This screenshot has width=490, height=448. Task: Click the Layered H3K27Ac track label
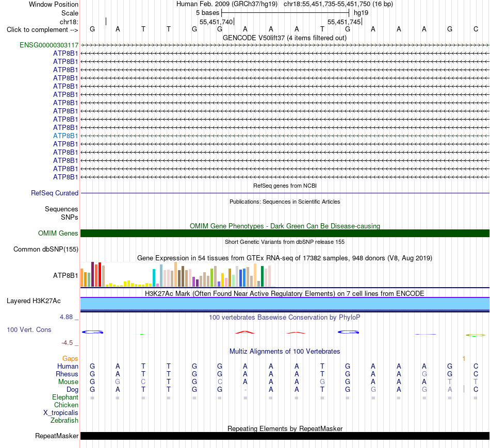coord(34,301)
